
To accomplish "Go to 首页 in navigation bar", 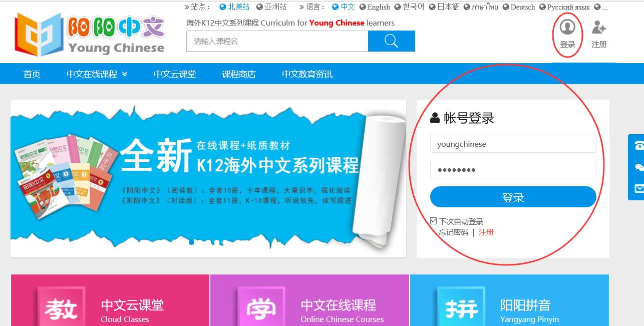I will tap(32, 74).
